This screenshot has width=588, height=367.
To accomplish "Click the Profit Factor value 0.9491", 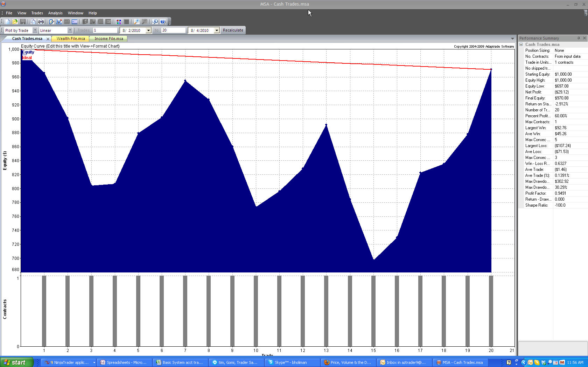I will point(560,193).
